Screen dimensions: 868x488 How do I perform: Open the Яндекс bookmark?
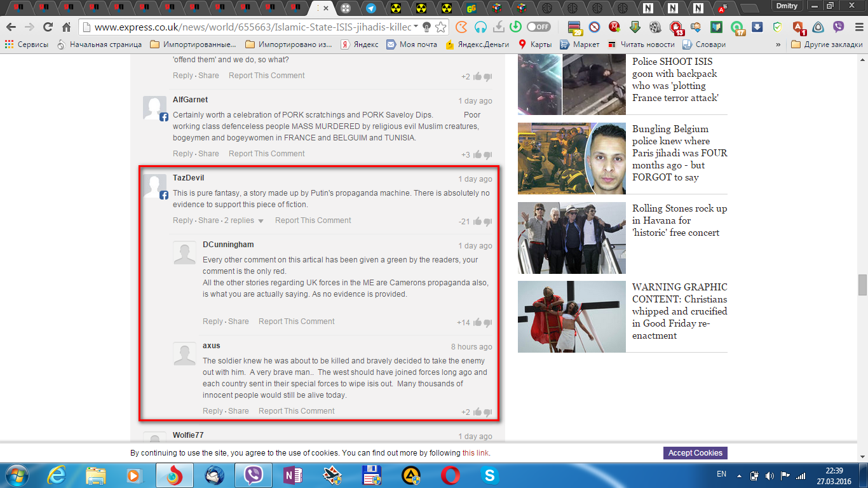(x=360, y=44)
